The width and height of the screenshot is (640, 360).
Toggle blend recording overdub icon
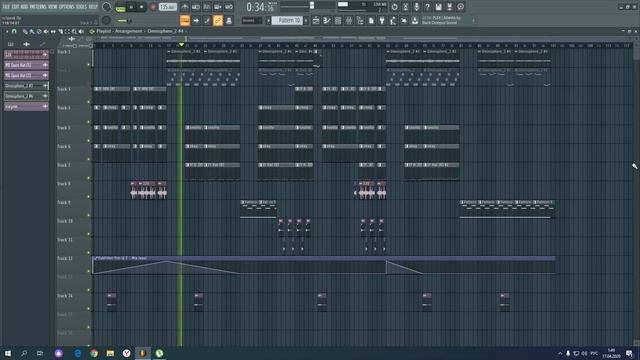coord(218,7)
